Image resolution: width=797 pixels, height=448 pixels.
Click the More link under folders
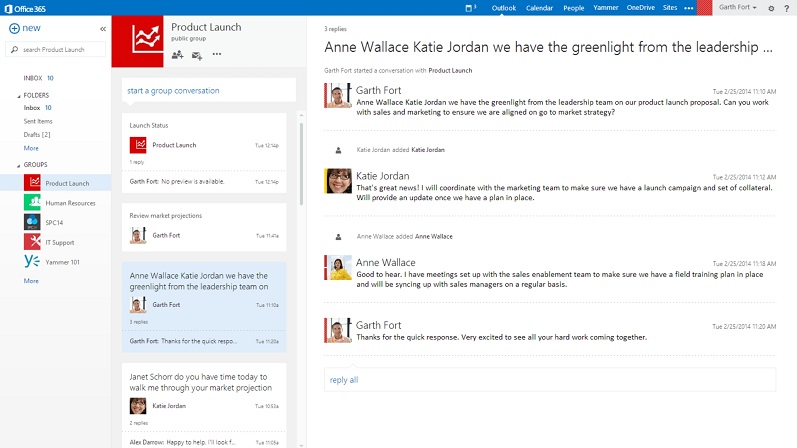[x=31, y=148]
